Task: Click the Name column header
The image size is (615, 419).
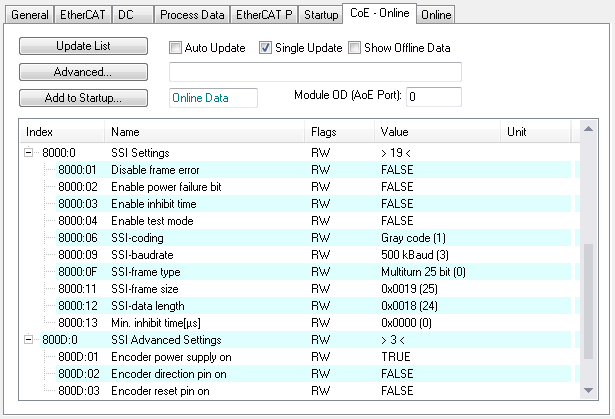Action: [204, 132]
